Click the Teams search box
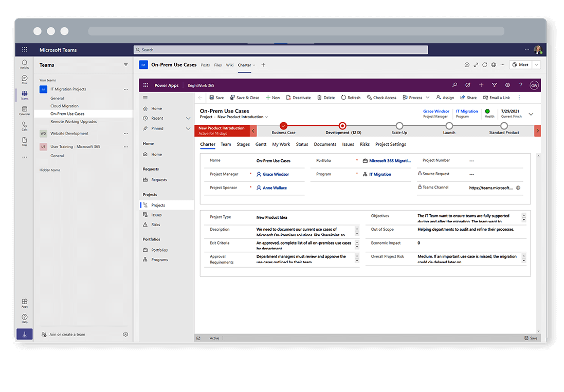 [x=281, y=50]
